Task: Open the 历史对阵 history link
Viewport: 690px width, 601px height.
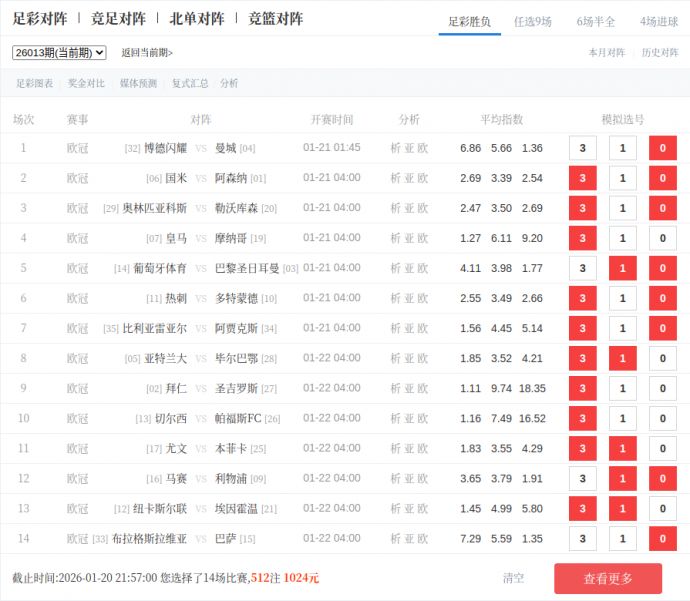Action: click(659, 53)
